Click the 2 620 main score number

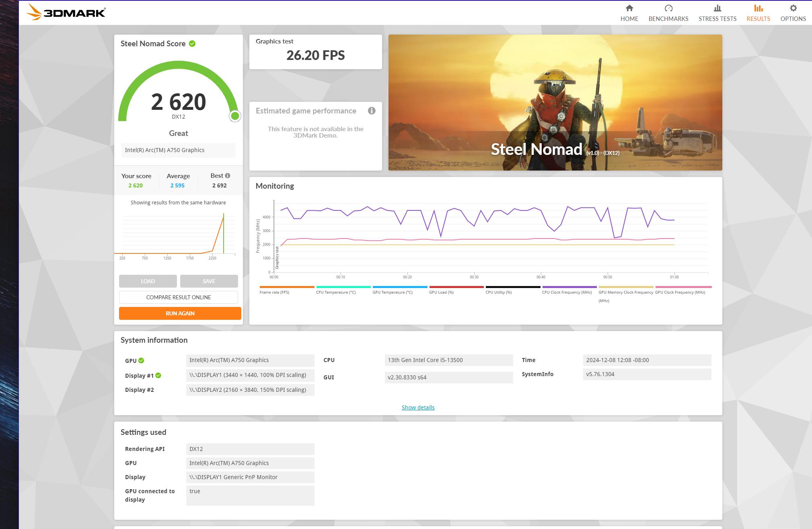coord(179,101)
